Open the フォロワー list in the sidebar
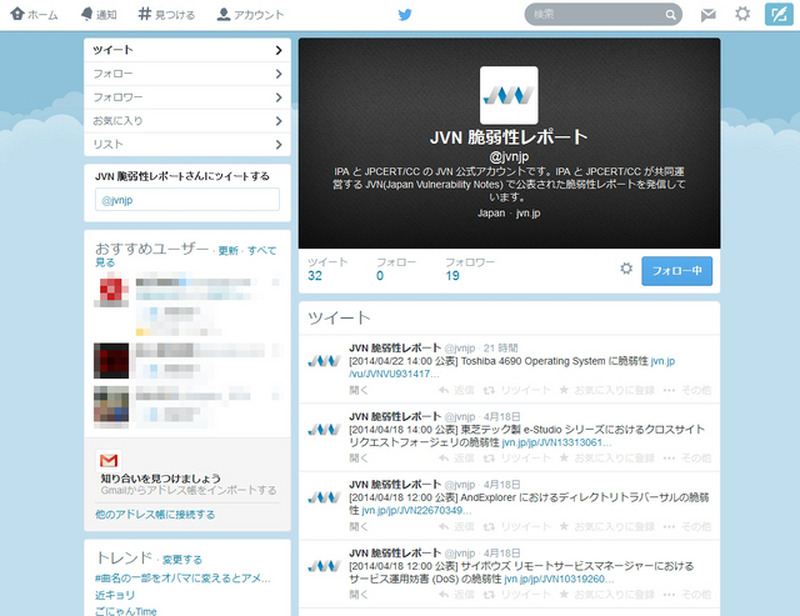The image size is (800, 616). click(x=187, y=97)
